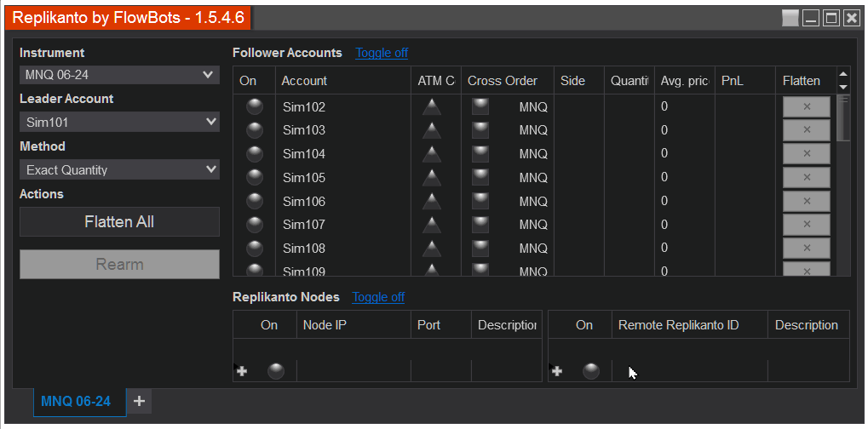Viewport: 868px width, 429px height.
Task: Enable the Cross Order checkbox for Sim107
Action: click(x=480, y=225)
